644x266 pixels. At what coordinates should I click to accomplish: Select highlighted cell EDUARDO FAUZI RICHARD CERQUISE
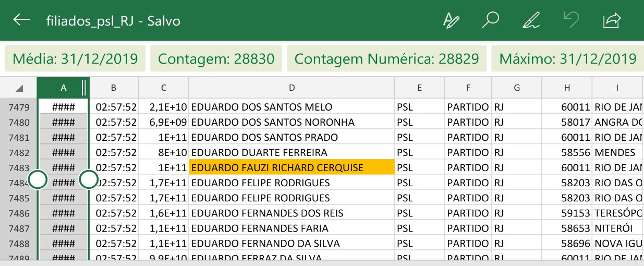[x=291, y=168]
